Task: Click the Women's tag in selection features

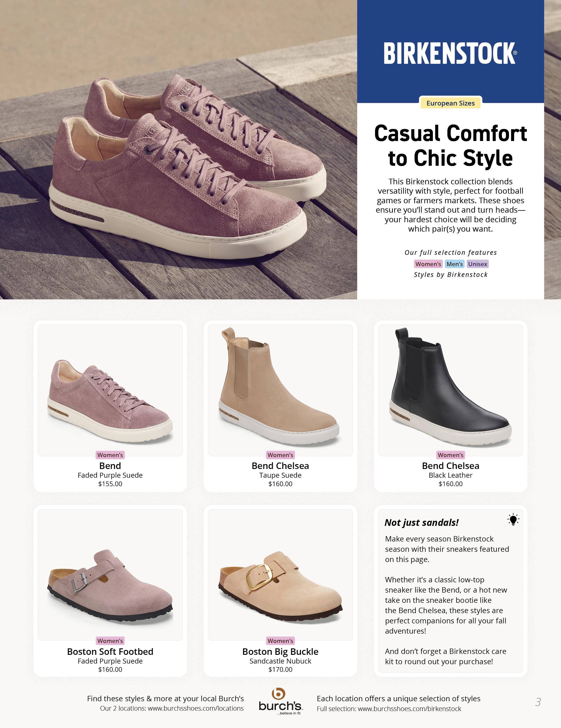Action: pyautogui.click(x=428, y=264)
